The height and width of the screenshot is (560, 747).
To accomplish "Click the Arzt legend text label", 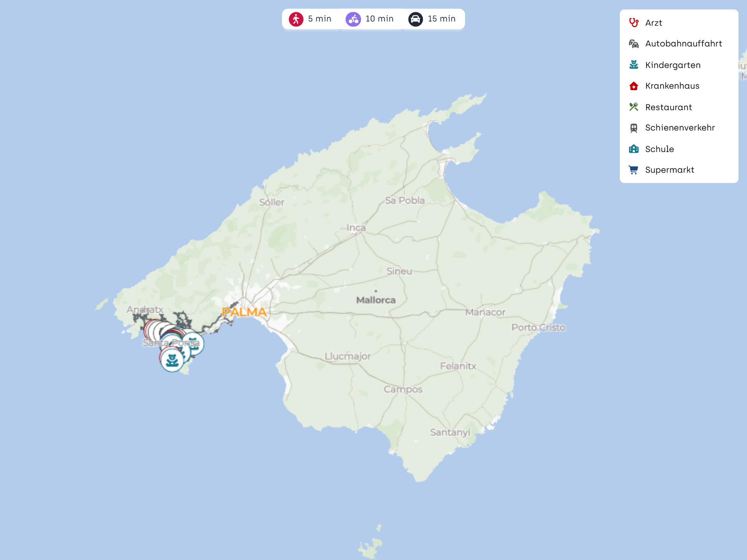I will click(654, 23).
